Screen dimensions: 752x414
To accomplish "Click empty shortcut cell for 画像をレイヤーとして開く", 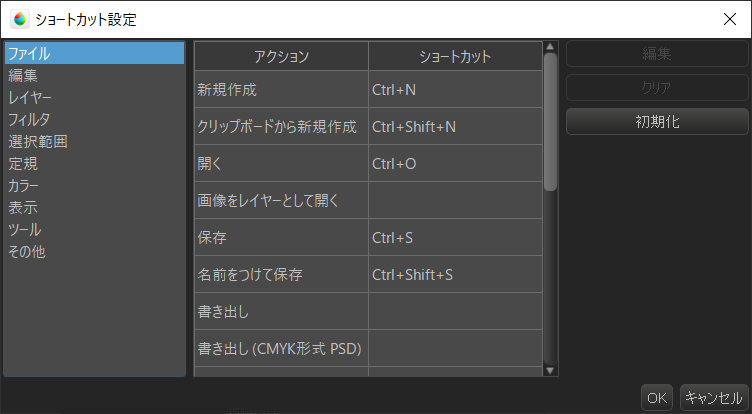I will click(x=455, y=200).
